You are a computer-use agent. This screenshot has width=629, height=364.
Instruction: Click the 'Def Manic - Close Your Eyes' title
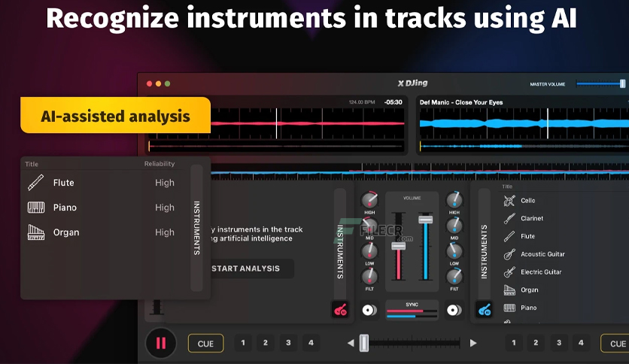461,102
